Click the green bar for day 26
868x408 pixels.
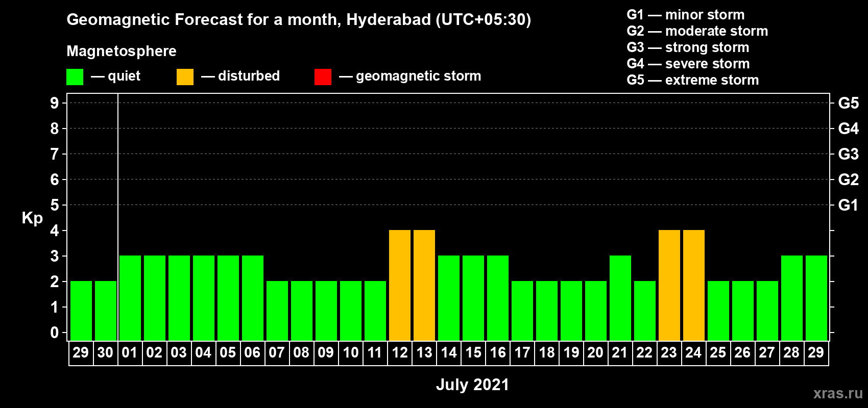(743, 311)
